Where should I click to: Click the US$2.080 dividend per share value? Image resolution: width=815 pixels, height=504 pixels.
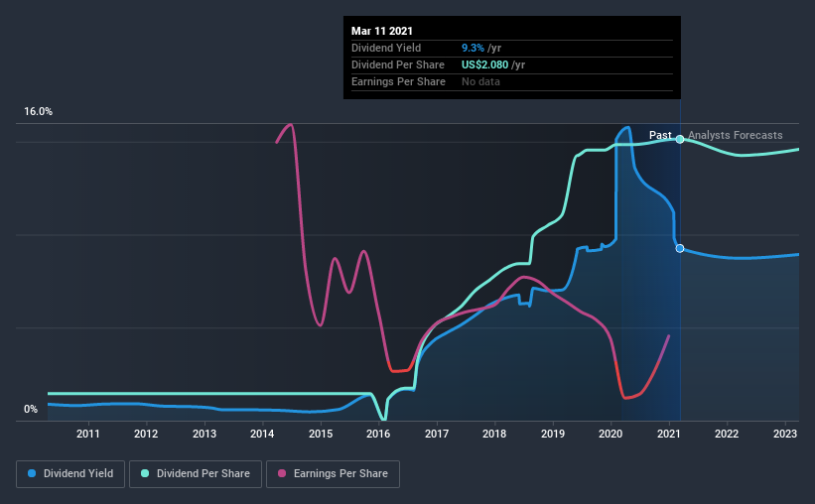[x=485, y=64]
